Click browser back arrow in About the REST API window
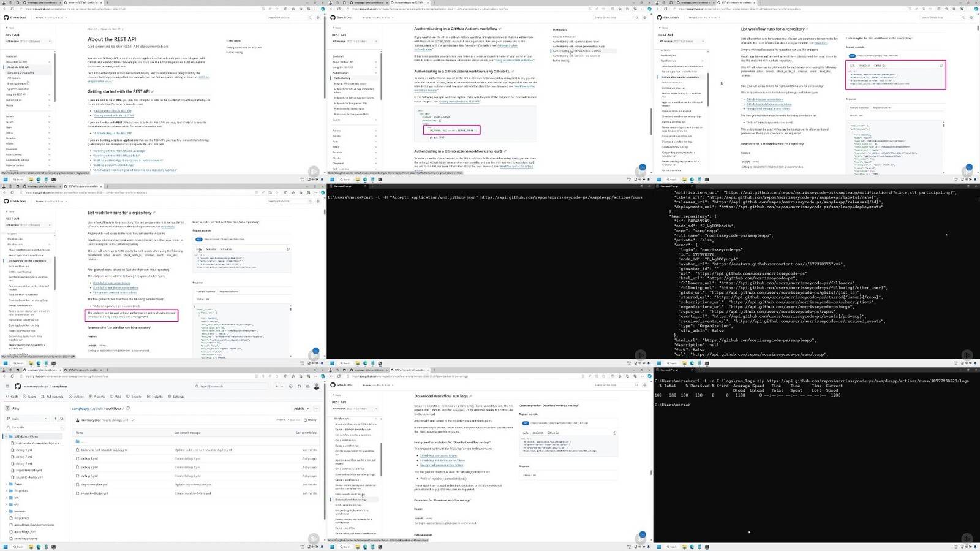This screenshot has width=980, height=551. click(x=4, y=9)
